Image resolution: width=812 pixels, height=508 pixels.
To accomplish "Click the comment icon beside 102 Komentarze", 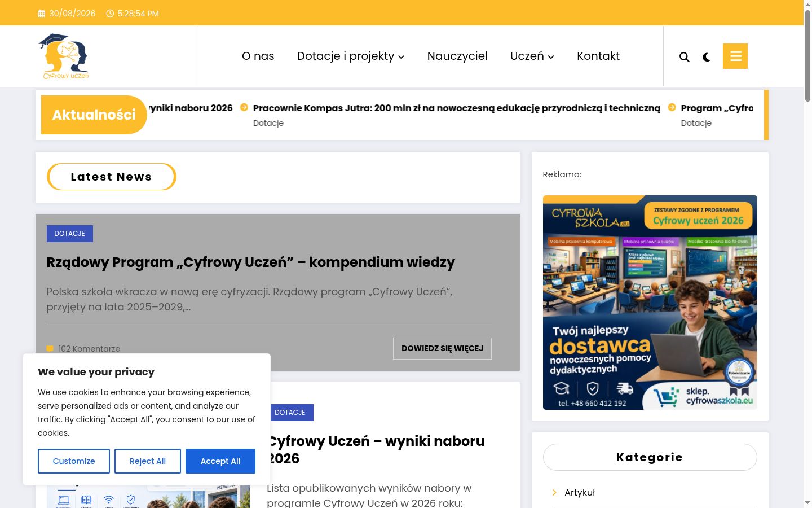I will (x=50, y=349).
